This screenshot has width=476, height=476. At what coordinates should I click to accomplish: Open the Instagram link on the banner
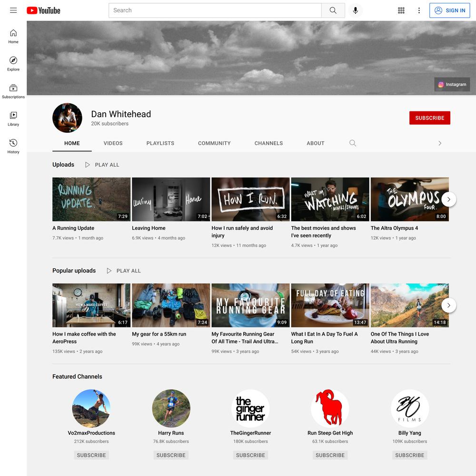452,84
